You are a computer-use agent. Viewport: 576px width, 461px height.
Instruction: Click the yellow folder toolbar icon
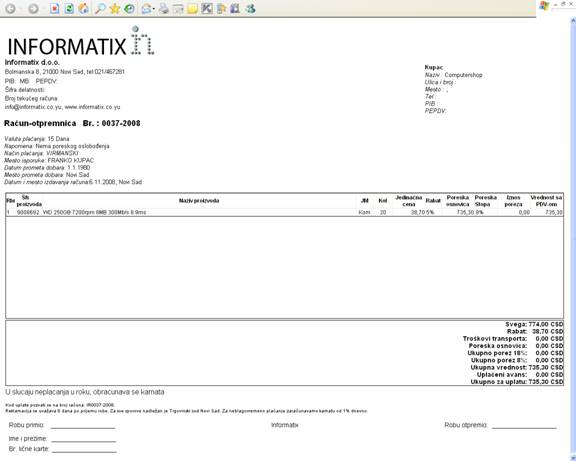click(192, 8)
